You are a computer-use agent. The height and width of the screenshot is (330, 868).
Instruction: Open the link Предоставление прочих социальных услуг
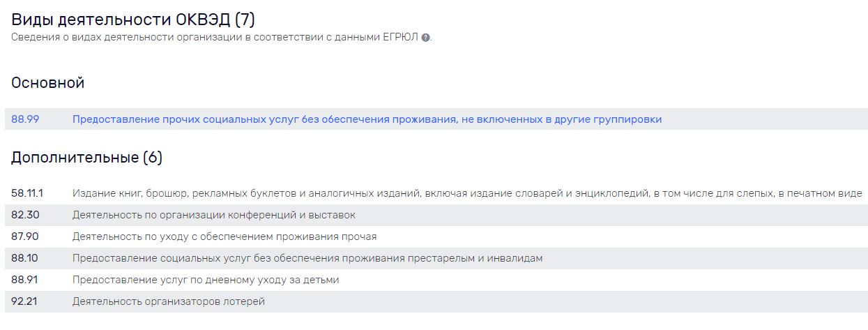click(x=367, y=119)
